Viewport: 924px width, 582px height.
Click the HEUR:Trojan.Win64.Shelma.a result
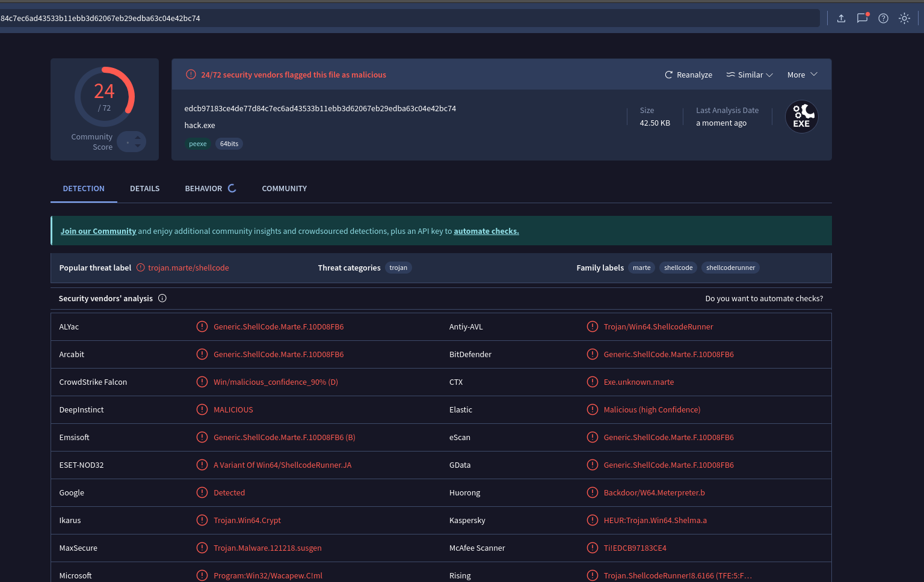click(655, 520)
